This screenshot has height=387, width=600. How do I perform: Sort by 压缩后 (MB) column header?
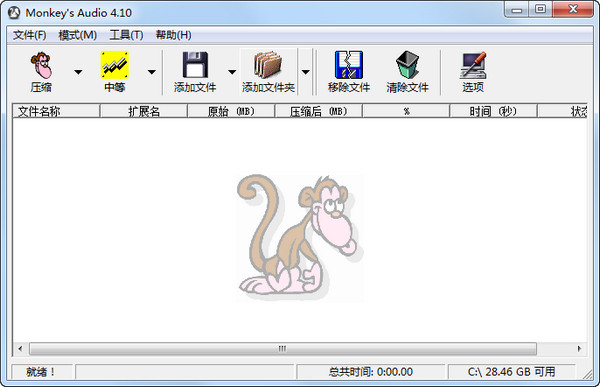[318, 111]
